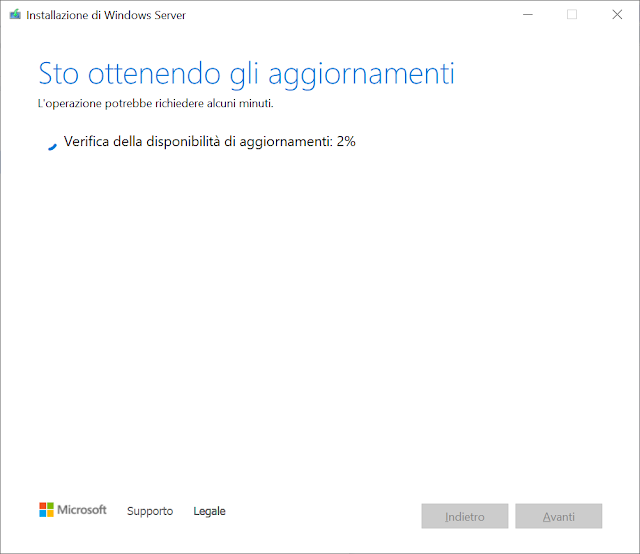Image resolution: width=640 pixels, height=554 pixels.
Task: Close the Installazione di Windows Server window
Action: tap(617, 15)
